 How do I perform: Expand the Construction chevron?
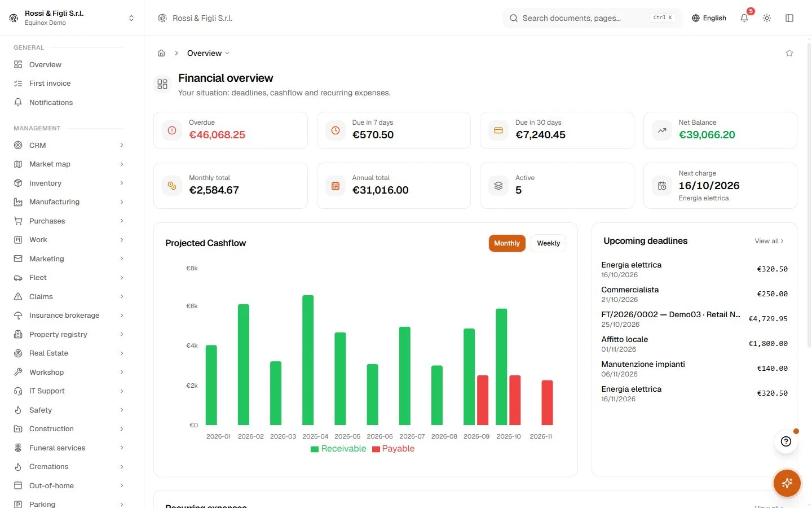(122, 429)
